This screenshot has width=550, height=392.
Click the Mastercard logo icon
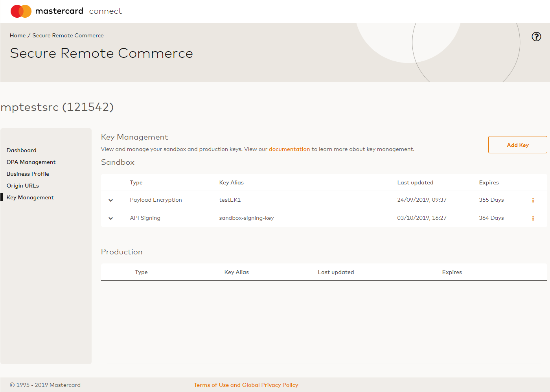(x=21, y=11)
